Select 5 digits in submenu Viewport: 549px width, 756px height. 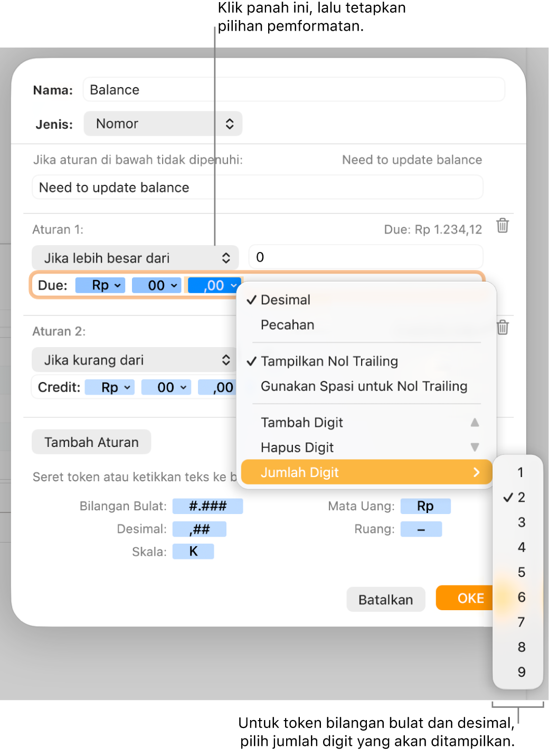tap(518, 572)
